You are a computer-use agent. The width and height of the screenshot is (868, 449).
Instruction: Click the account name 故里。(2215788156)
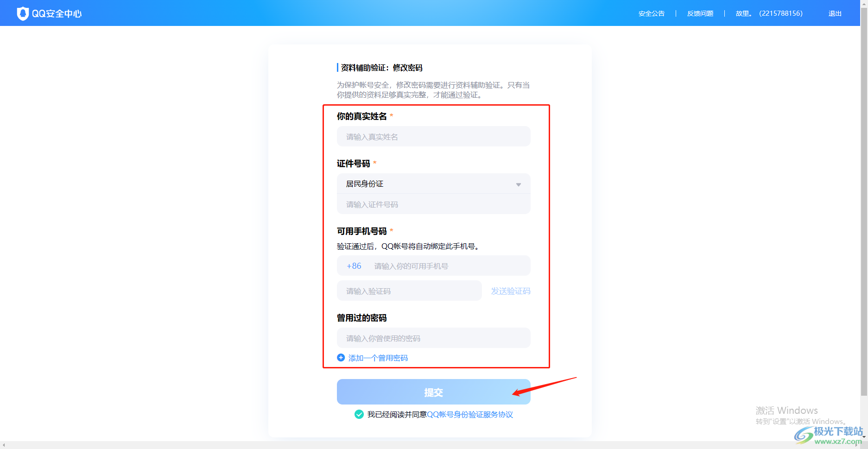tap(769, 13)
